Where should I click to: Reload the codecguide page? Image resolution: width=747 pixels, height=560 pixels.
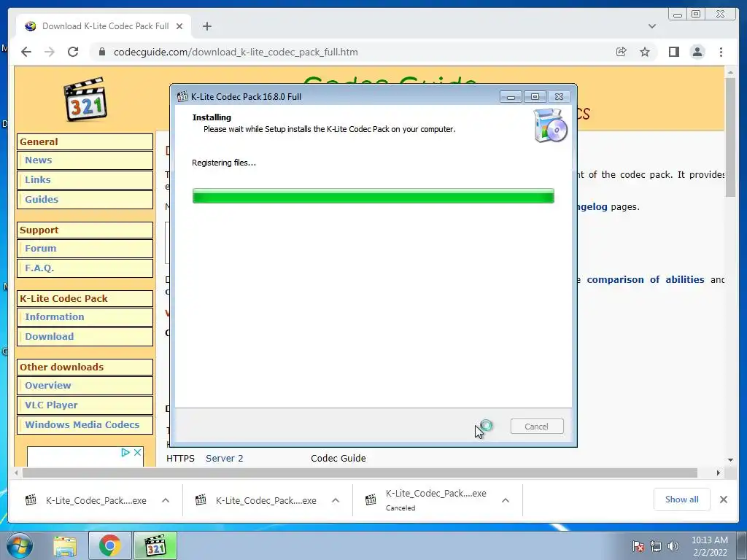(73, 52)
